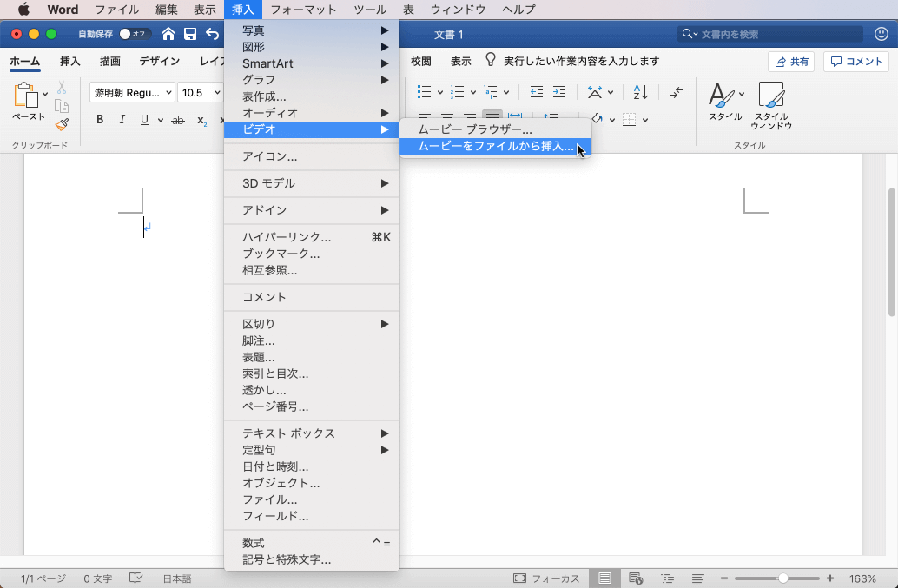
Task: Choose ムービーをファイルから挿入 from submenu
Action: [x=495, y=147]
